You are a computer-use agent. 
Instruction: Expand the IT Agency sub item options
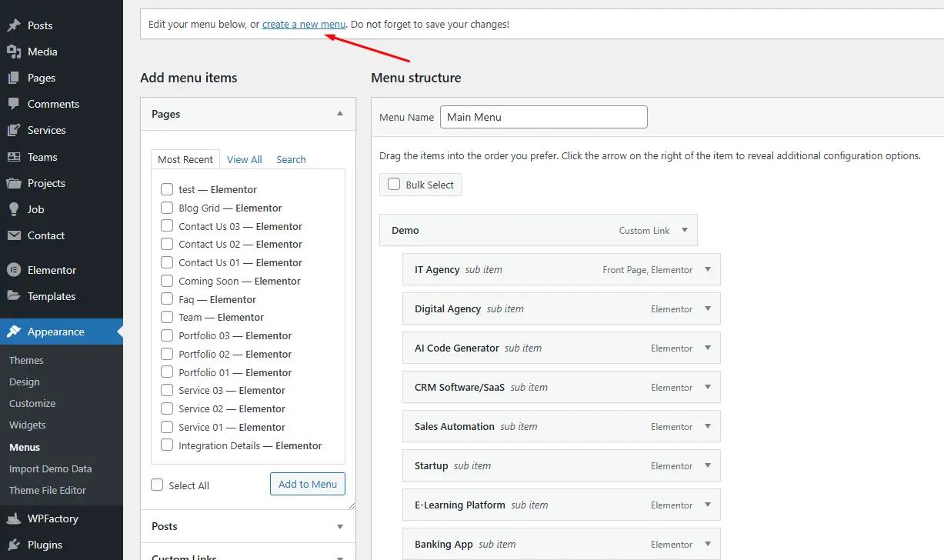coord(708,269)
